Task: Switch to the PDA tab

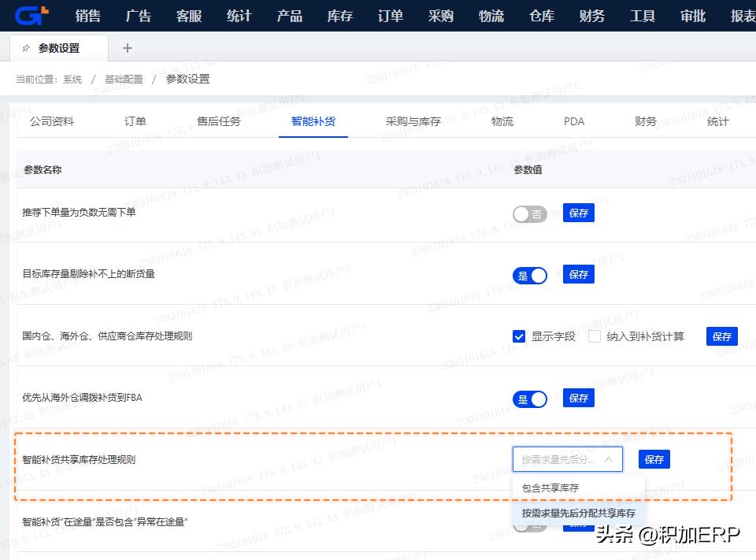Action: click(573, 121)
